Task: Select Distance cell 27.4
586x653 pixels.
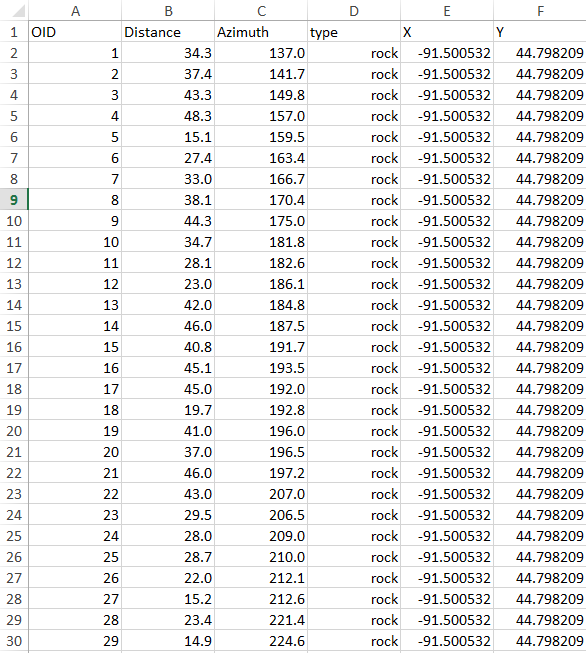Action: pyautogui.click(x=168, y=158)
